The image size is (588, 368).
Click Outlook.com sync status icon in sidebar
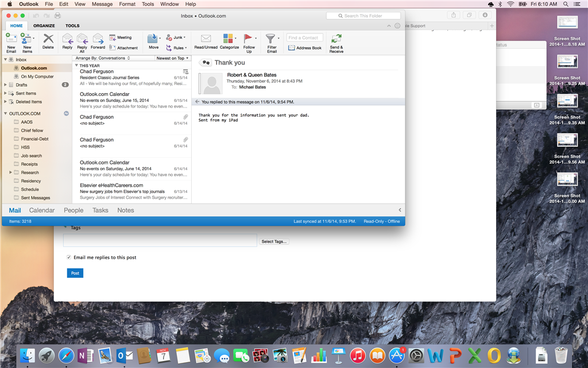[x=67, y=113]
